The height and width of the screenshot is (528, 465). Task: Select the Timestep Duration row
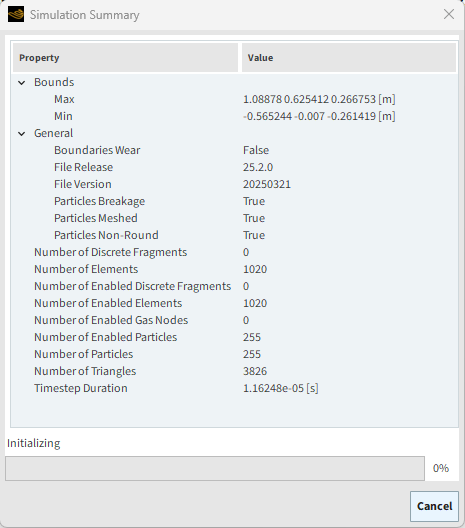point(234,388)
